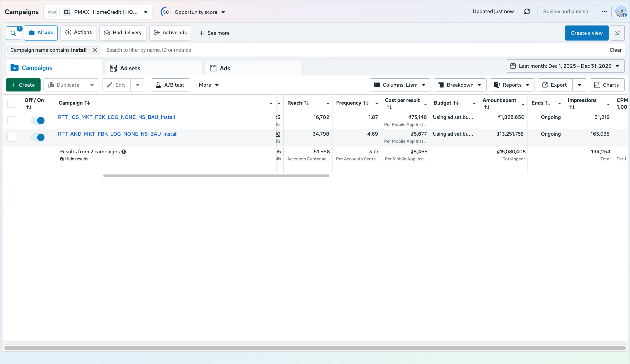Switch to the Ad sets tab

130,68
